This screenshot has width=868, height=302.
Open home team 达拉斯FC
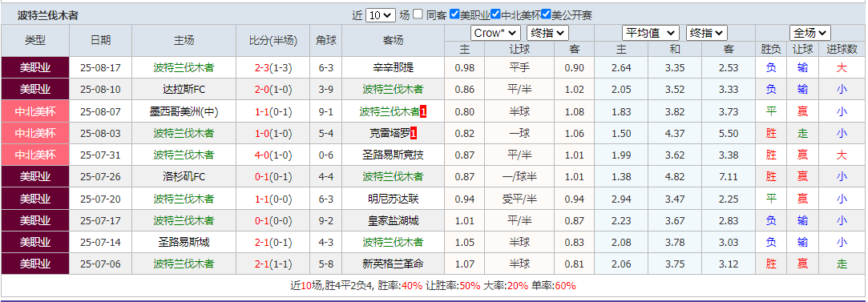[184, 90]
